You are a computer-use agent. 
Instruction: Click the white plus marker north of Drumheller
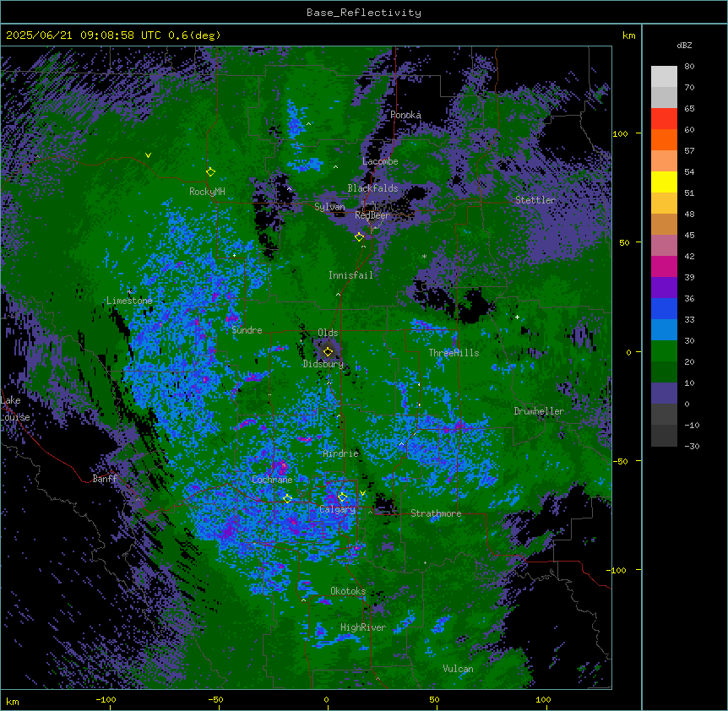click(517, 317)
